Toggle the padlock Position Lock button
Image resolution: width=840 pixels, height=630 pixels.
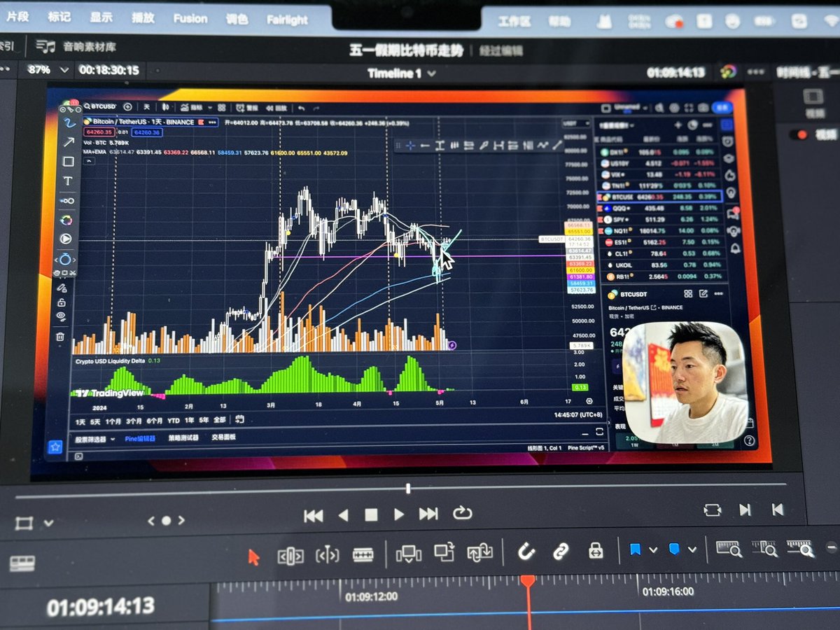pyautogui.click(x=596, y=550)
